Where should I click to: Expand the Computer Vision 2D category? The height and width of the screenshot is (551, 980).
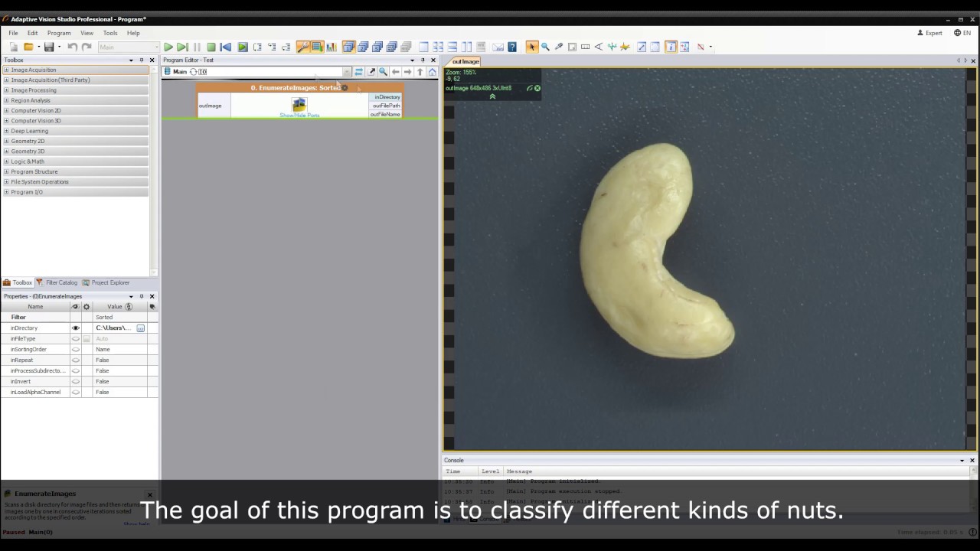7,110
